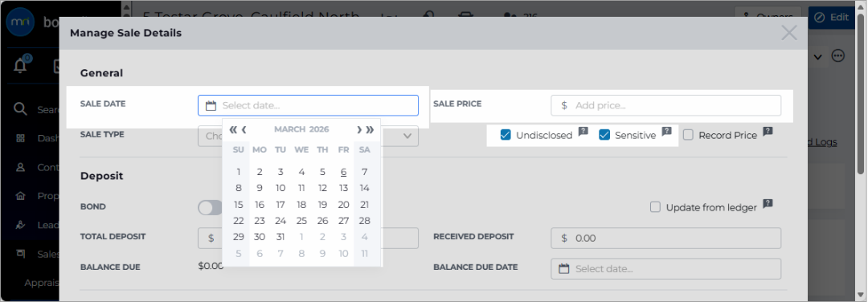Select March 9 in the calendar

(260, 188)
